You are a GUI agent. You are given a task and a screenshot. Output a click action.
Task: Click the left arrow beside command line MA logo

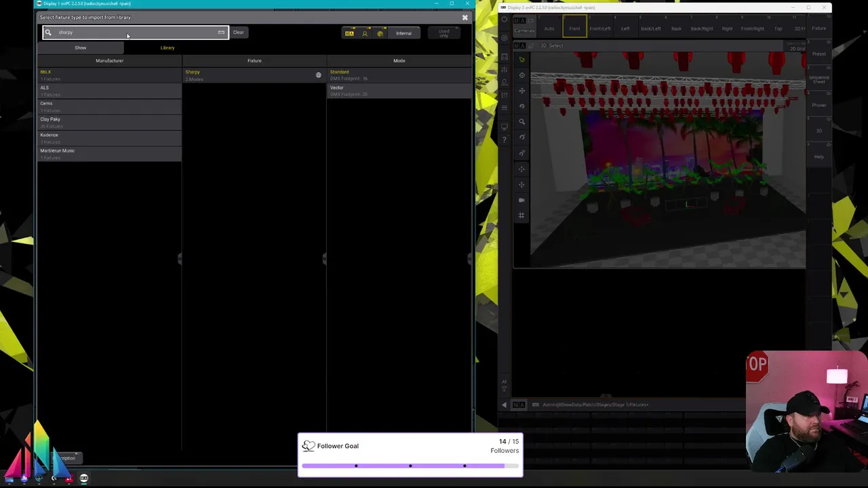[x=504, y=405]
